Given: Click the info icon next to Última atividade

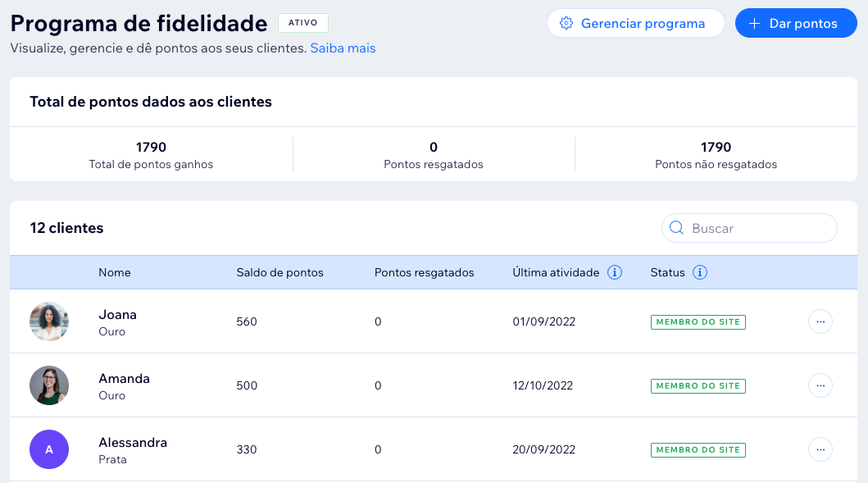Looking at the screenshot, I should [x=614, y=272].
